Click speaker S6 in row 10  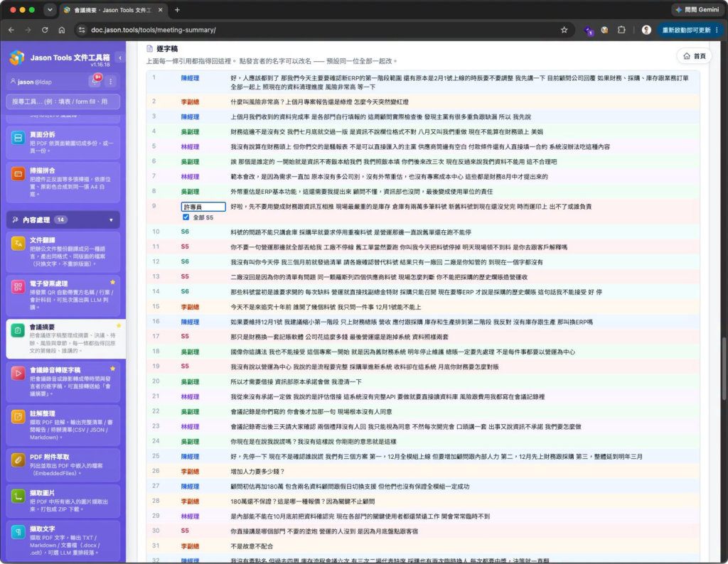pyautogui.click(x=185, y=232)
